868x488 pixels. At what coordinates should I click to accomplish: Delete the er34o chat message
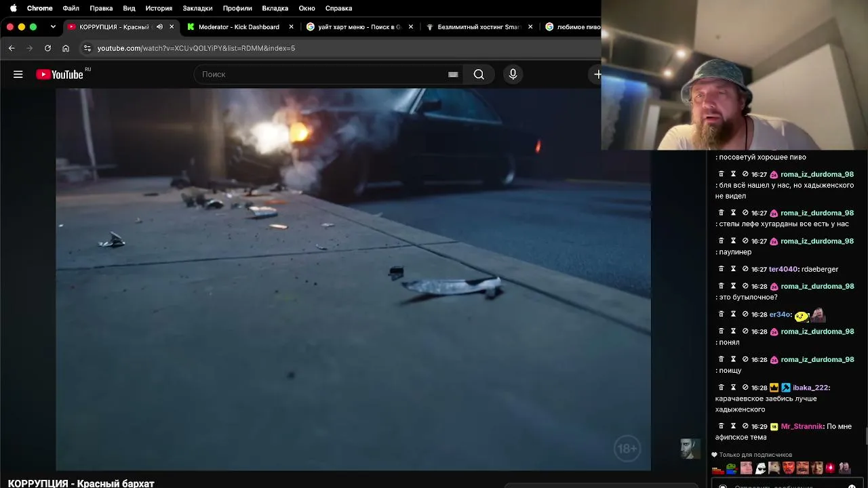pyautogui.click(x=722, y=314)
